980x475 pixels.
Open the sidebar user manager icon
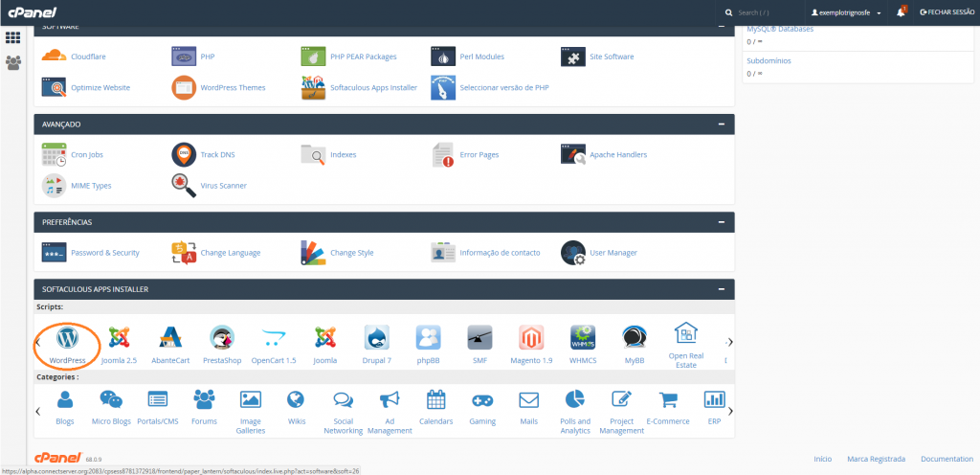(13, 62)
